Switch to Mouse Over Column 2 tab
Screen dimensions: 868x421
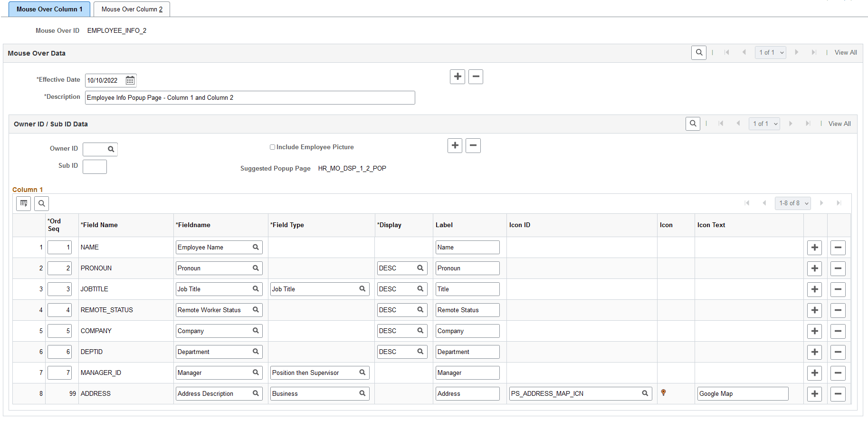coord(132,9)
